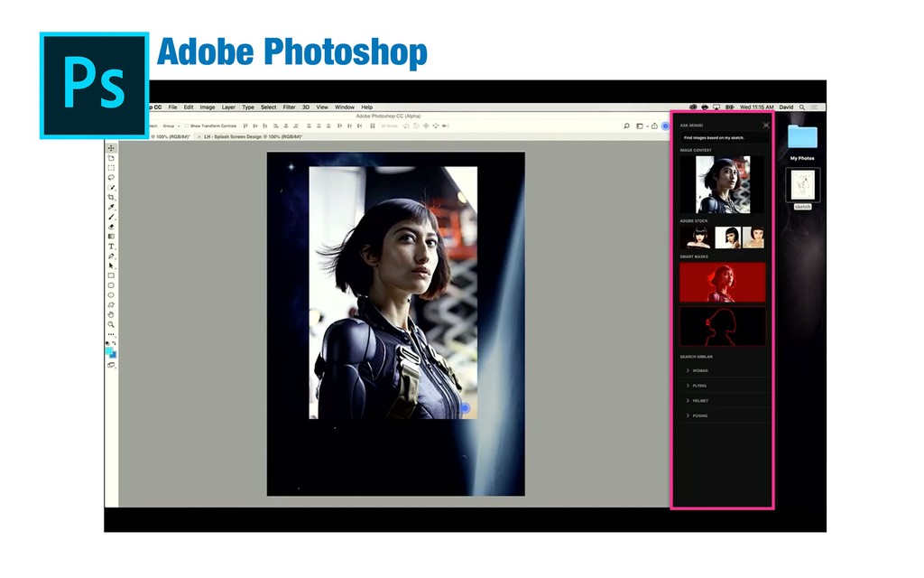
Task: Open the 3D menu
Action: (x=306, y=107)
